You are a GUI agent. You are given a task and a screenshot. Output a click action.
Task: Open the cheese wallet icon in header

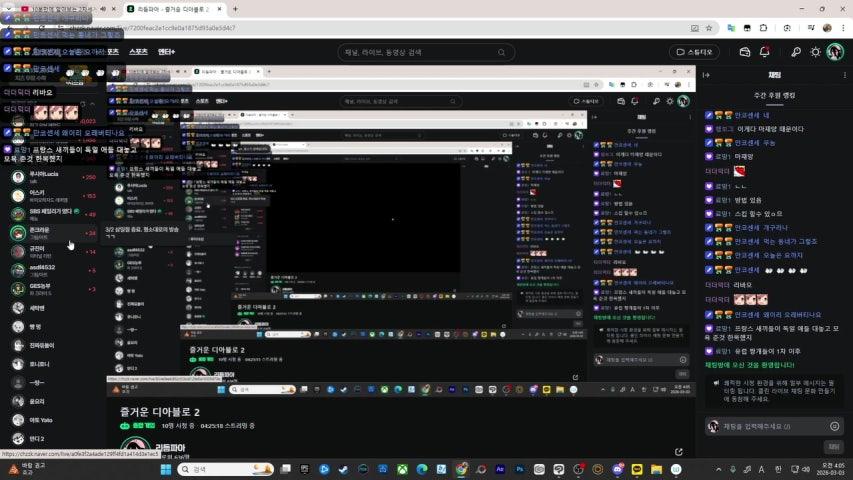tap(745, 52)
